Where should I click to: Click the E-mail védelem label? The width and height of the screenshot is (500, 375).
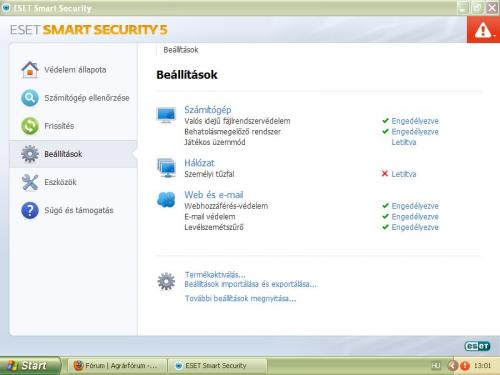click(210, 217)
